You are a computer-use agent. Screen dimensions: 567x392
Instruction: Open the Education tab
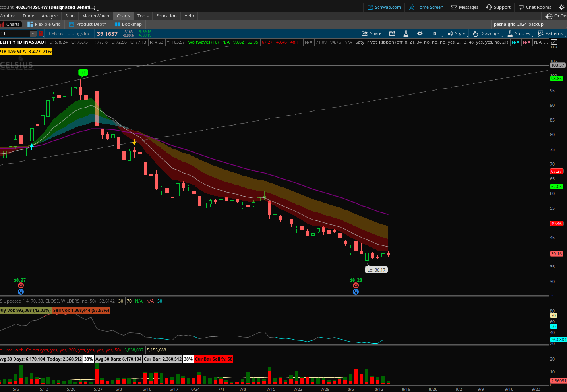pyautogui.click(x=166, y=16)
